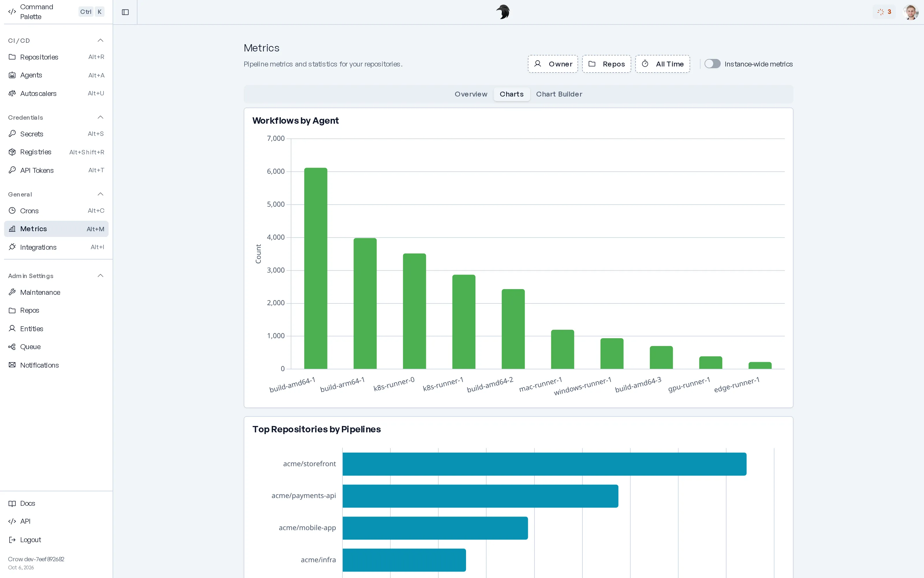Toggle the sidebar panel icon

click(125, 12)
